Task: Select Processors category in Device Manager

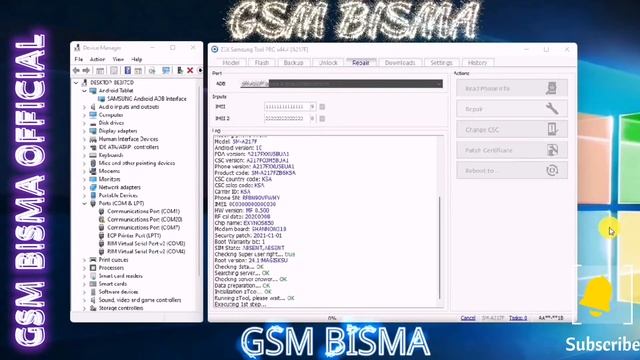Action: (111, 268)
